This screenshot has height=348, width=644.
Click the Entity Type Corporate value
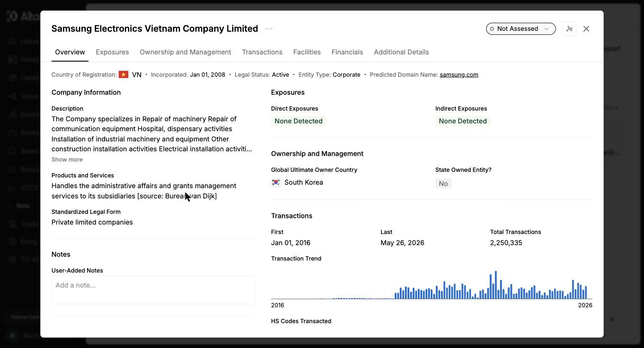point(346,75)
